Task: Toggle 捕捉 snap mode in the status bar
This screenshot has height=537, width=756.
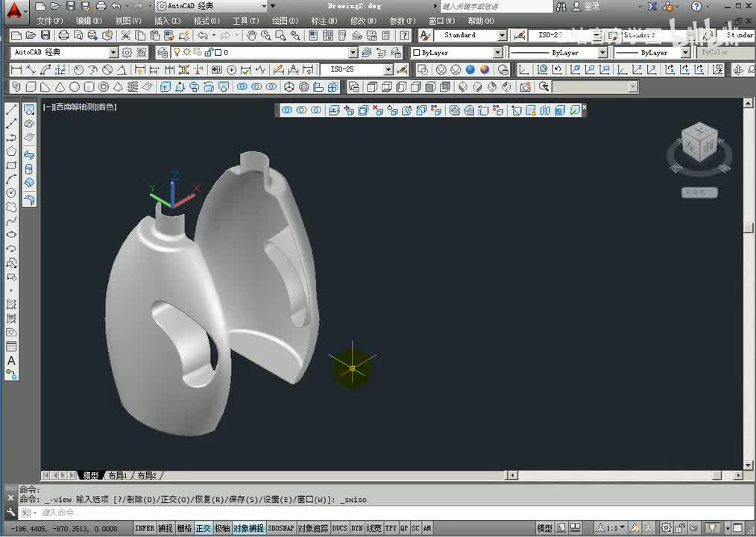Action: click(166, 528)
